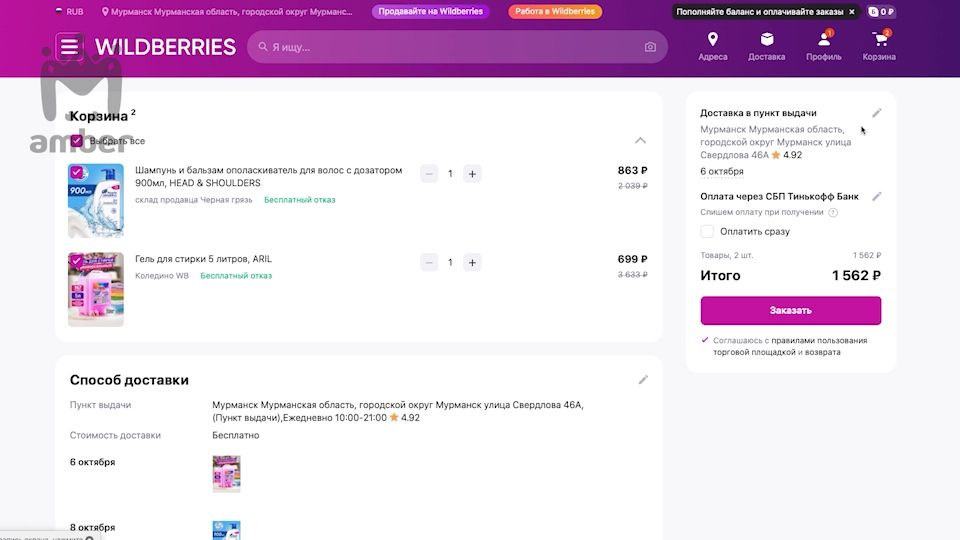
Task: Uncheck the Head & Shoulders shampoo item
Action: point(77,172)
